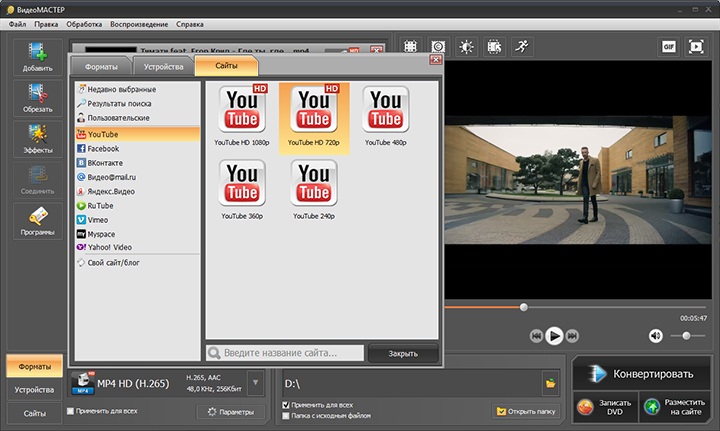Open the Справка menu
Viewport: 720px width, 431px height.
[190, 24]
